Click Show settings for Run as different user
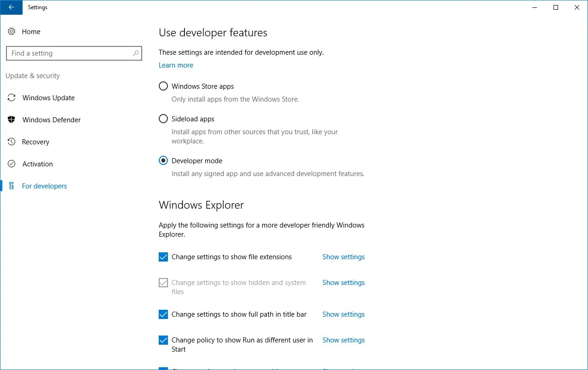Screen dimensions: 588x370 pyautogui.click(x=343, y=340)
